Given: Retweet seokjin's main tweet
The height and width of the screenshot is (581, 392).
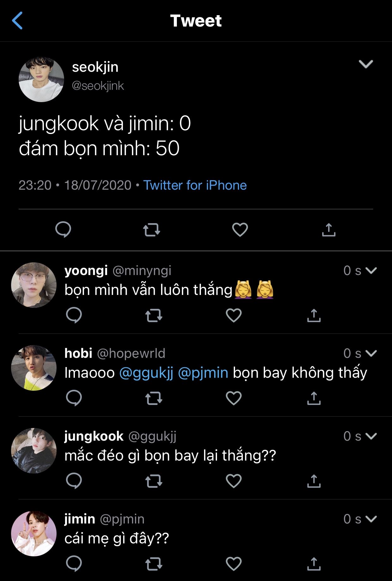Looking at the screenshot, I should click(152, 230).
